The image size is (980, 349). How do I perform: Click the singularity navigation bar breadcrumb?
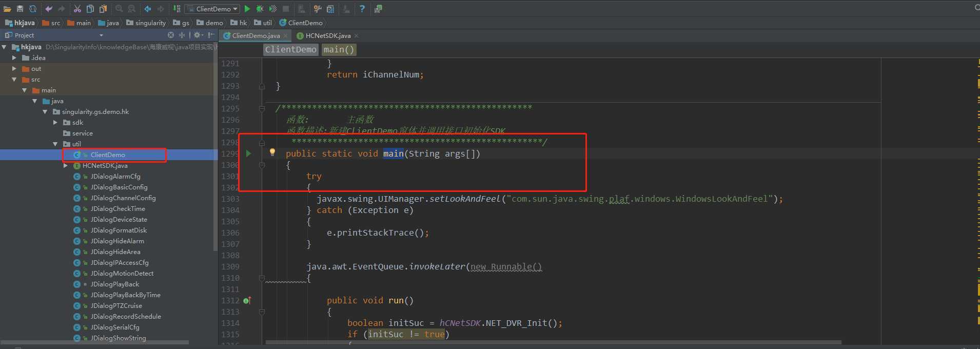(146, 23)
